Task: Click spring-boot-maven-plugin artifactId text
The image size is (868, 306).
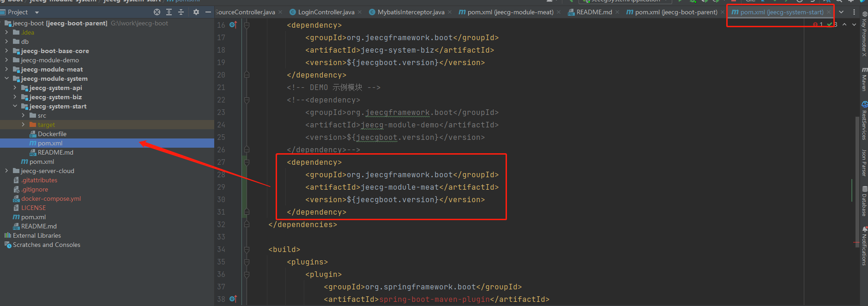Action: click(434, 300)
